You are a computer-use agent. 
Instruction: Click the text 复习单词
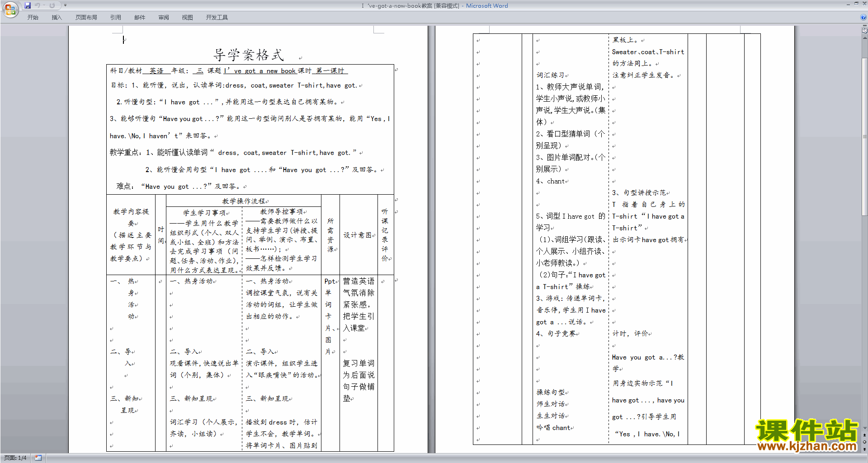pos(359,363)
